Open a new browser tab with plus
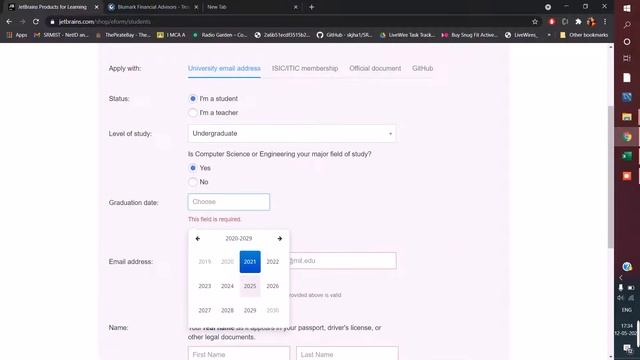Image resolution: width=640 pixels, height=360 pixels. 311,7
